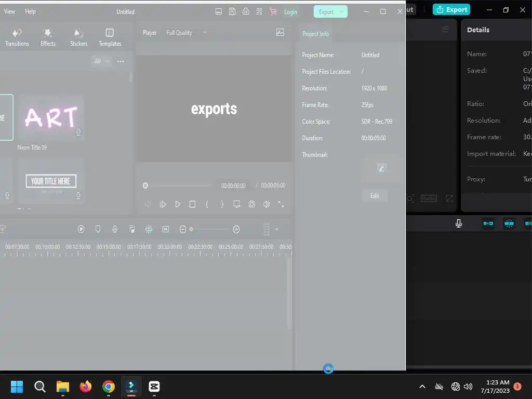This screenshot has height=399, width=532.
Task: Click the Filmora Export button
Action: click(326, 11)
